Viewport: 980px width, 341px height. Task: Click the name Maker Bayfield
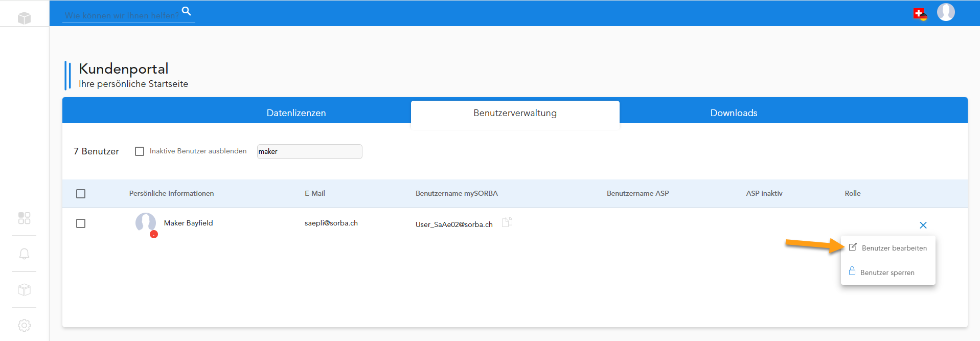coord(188,223)
